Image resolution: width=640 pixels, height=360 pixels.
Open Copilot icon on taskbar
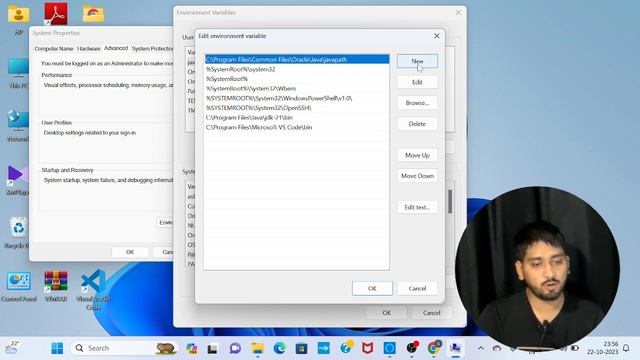tap(192, 348)
